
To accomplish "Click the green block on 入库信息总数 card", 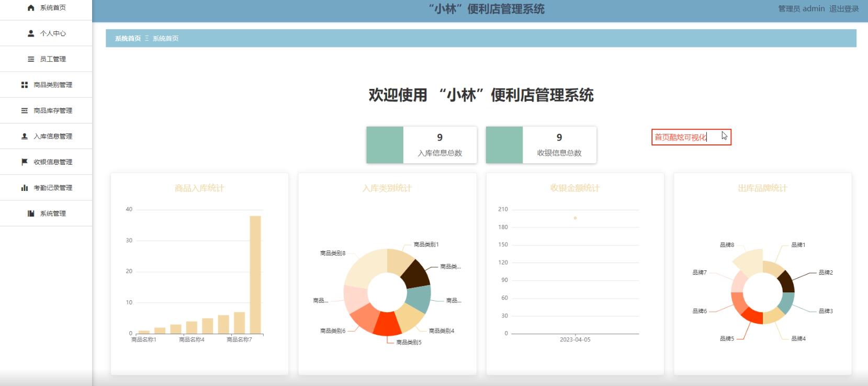I will point(385,145).
